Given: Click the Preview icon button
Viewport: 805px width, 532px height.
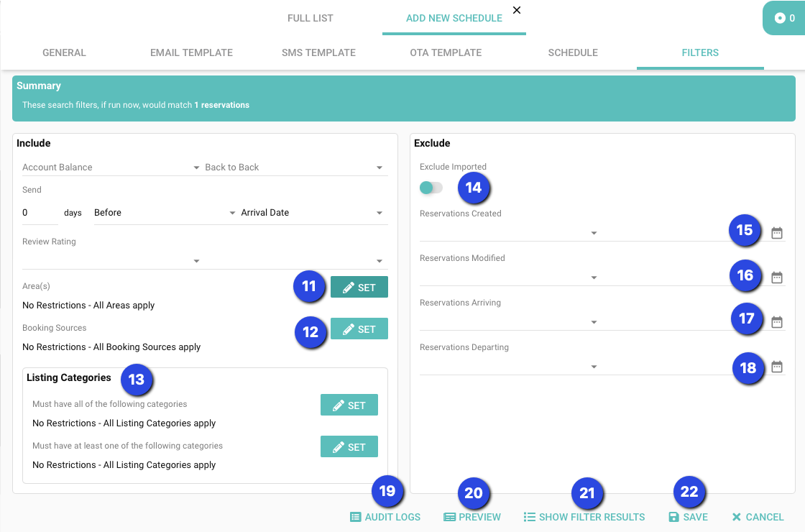Looking at the screenshot, I should (x=472, y=517).
